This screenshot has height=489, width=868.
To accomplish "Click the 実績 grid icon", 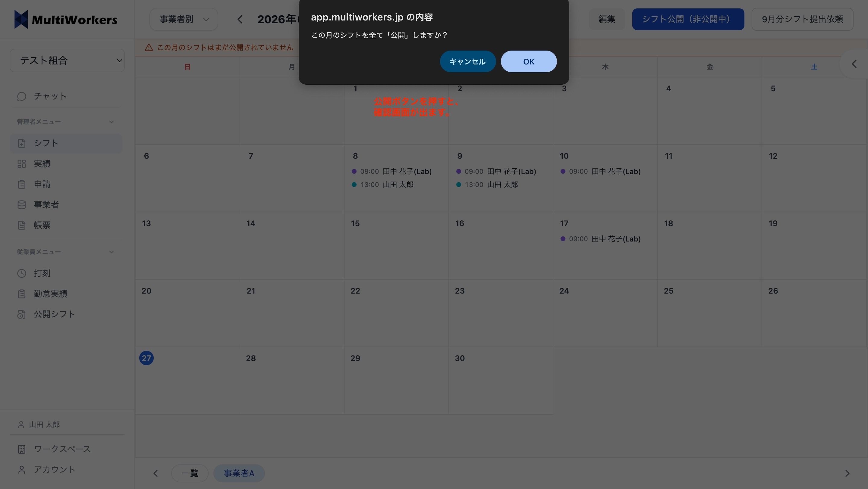I will pyautogui.click(x=22, y=164).
